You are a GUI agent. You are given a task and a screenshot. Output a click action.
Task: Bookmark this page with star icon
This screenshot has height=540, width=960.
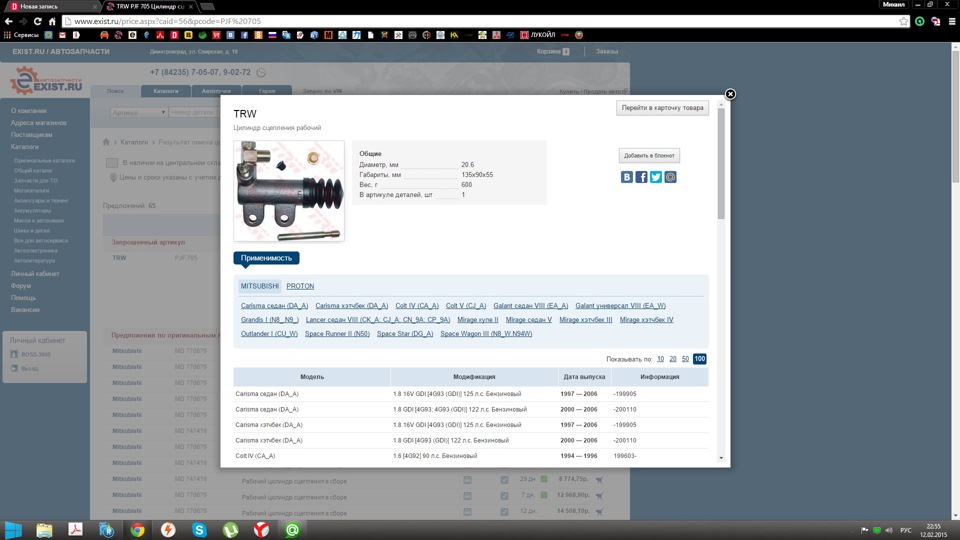point(904,21)
